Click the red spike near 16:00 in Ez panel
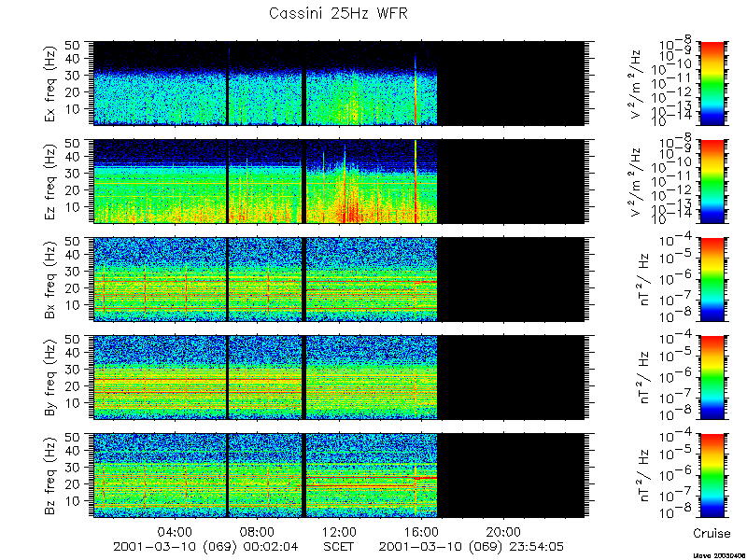Screen dimensions: 747x560 pos(416,181)
